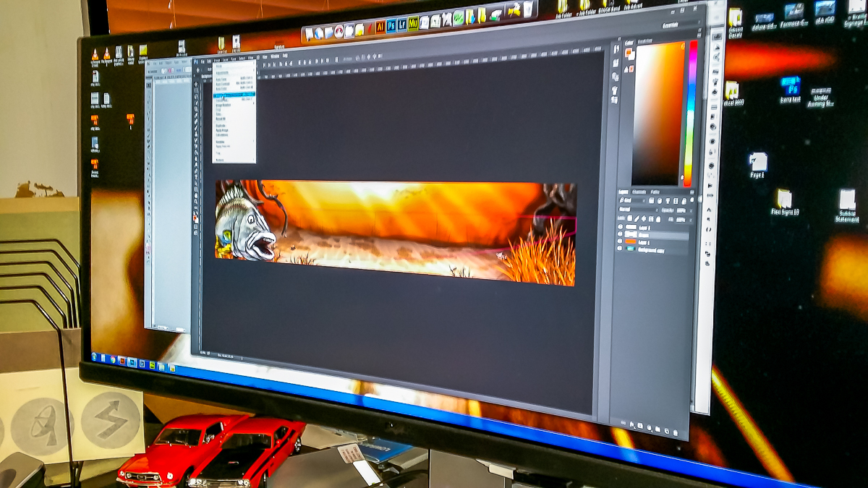Viewport: 868px width, 488px height.
Task: Click the Windows Start button
Action: [95, 356]
